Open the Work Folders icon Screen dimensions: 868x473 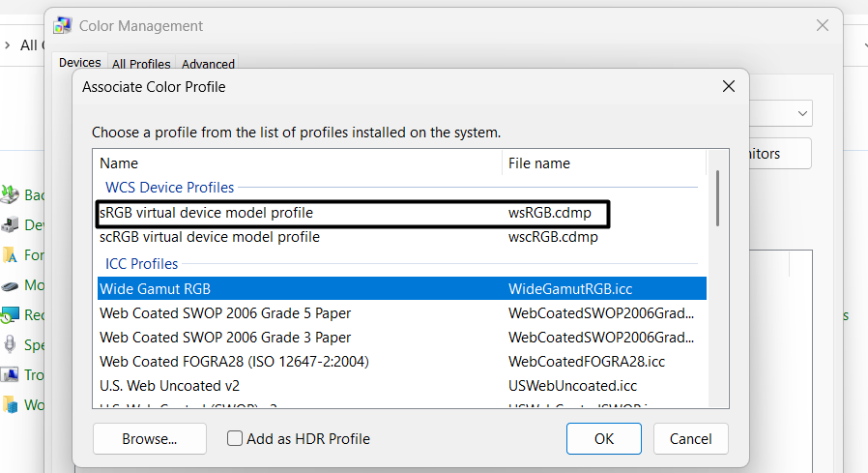pos(10,405)
